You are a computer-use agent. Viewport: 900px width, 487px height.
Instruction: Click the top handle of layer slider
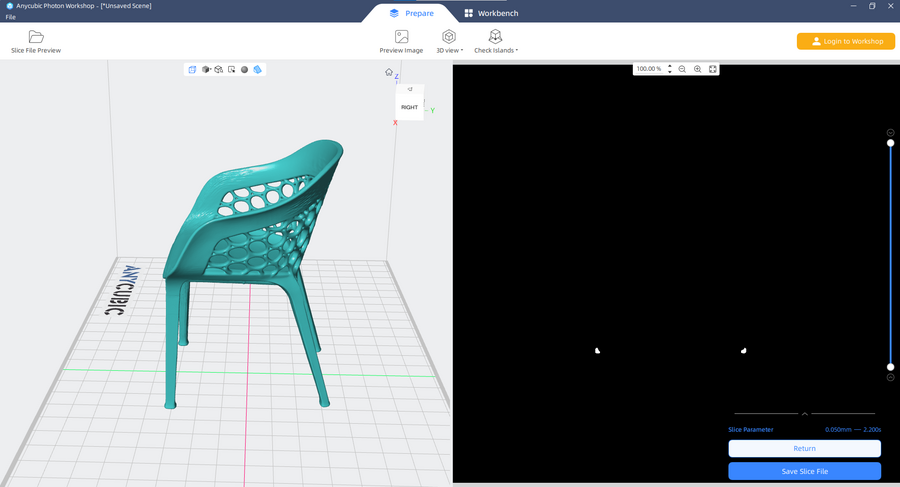click(x=890, y=143)
